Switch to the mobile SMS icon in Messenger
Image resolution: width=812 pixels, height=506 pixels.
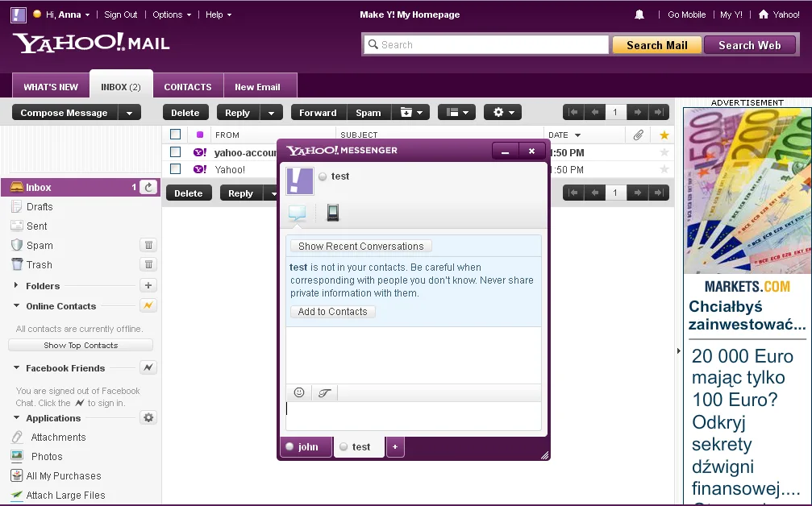333,213
